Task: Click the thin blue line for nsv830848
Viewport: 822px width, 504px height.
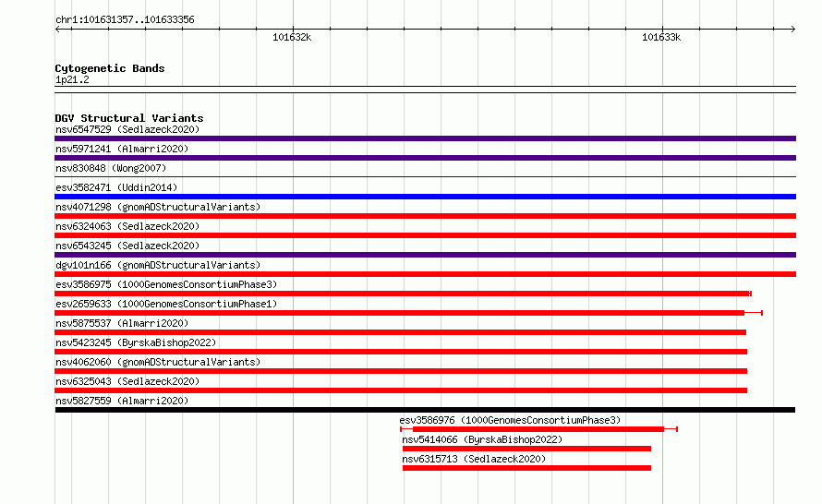Action: click(425, 177)
